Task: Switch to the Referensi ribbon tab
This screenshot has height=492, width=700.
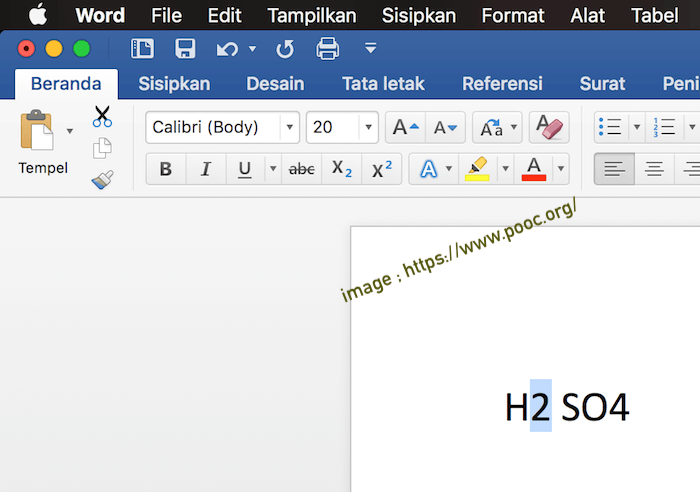Action: coord(502,83)
